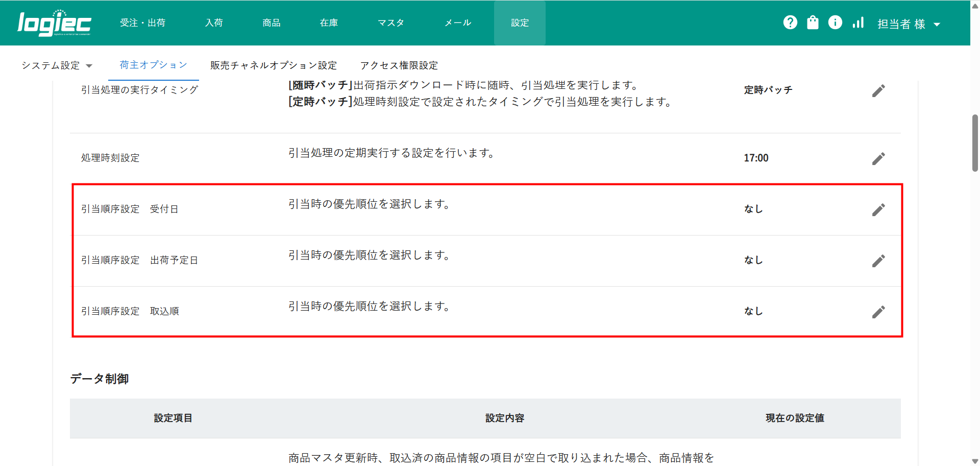
Task: Edit the 処理時刻設定 17:00 value
Action: pyautogui.click(x=878, y=158)
